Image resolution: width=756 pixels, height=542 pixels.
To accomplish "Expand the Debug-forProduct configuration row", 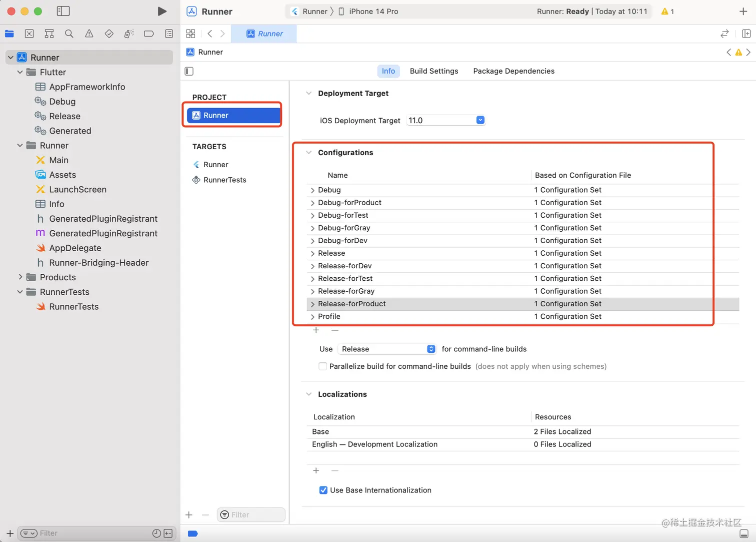I will pos(312,203).
